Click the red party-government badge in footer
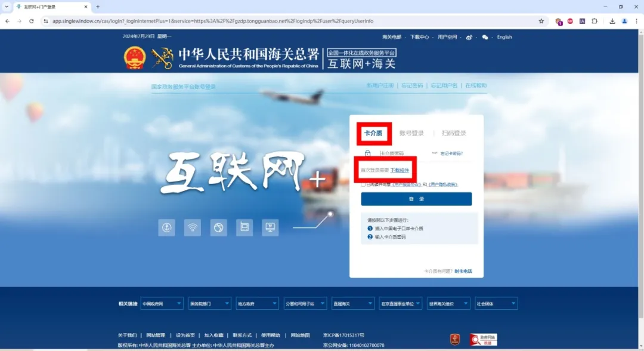 click(454, 340)
